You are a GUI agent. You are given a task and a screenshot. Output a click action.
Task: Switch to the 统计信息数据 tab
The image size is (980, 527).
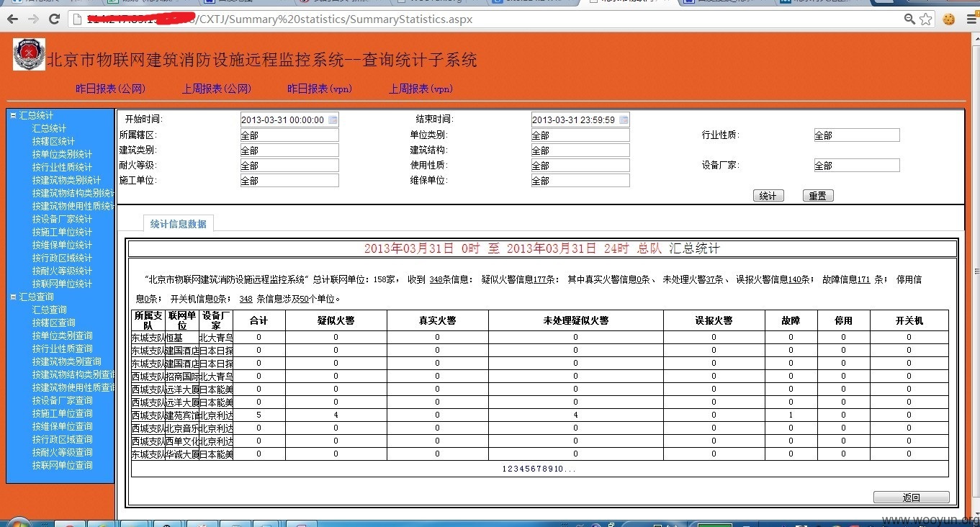(x=178, y=224)
